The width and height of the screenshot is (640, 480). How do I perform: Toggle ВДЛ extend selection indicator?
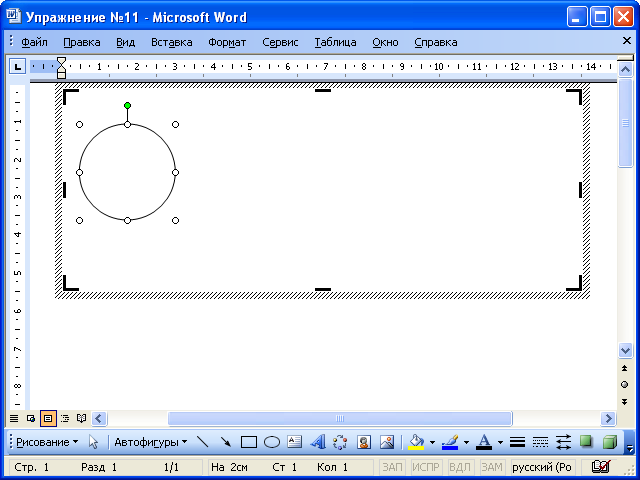click(460, 467)
